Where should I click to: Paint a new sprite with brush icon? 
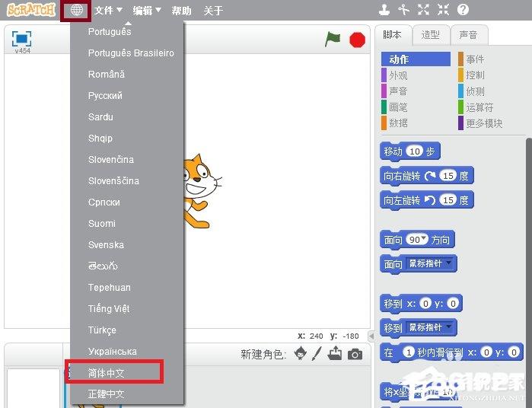[317, 354]
